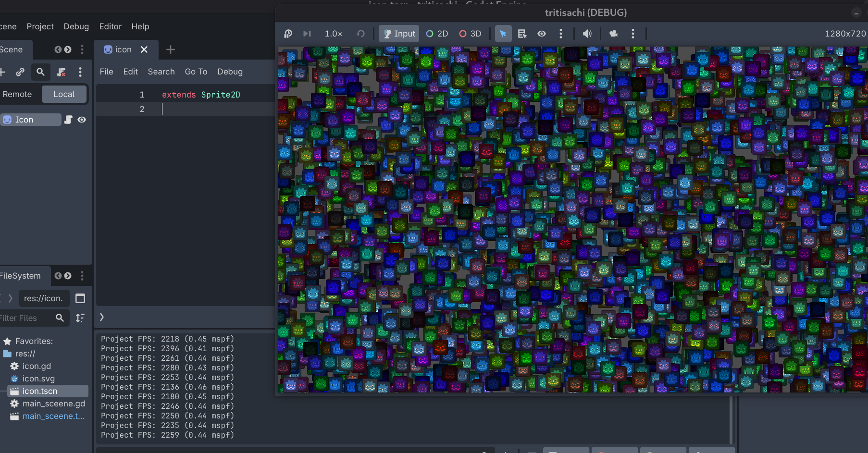
Task: Open the Project menu
Action: (40, 26)
